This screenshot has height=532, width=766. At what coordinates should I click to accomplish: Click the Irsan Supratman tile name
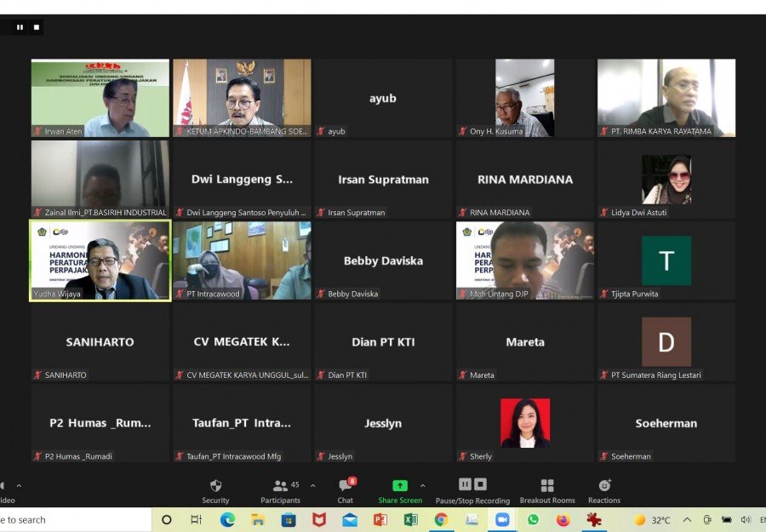[x=384, y=180]
